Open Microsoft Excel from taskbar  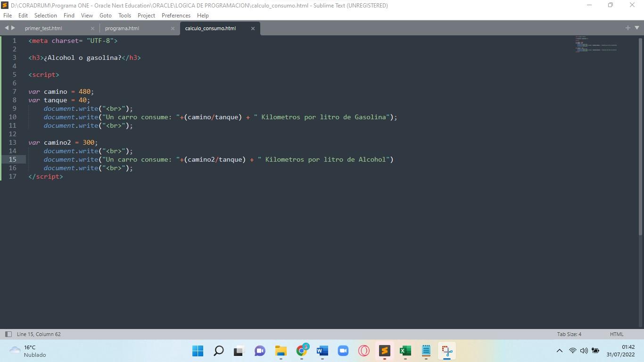(405, 351)
